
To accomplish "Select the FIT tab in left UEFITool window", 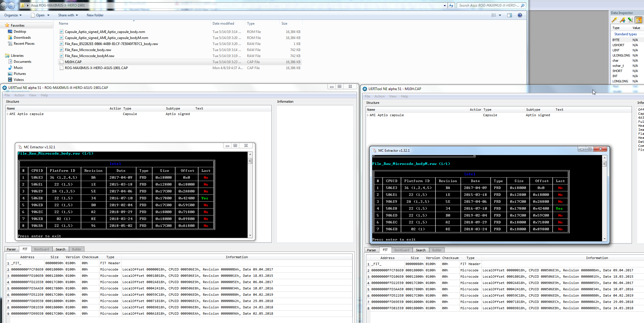I will (x=25, y=249).
